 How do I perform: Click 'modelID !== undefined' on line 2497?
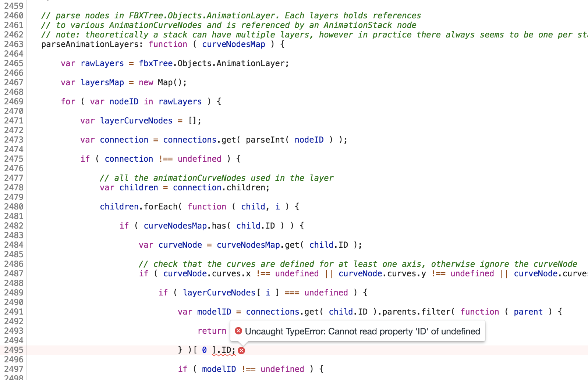click(253, 369)
